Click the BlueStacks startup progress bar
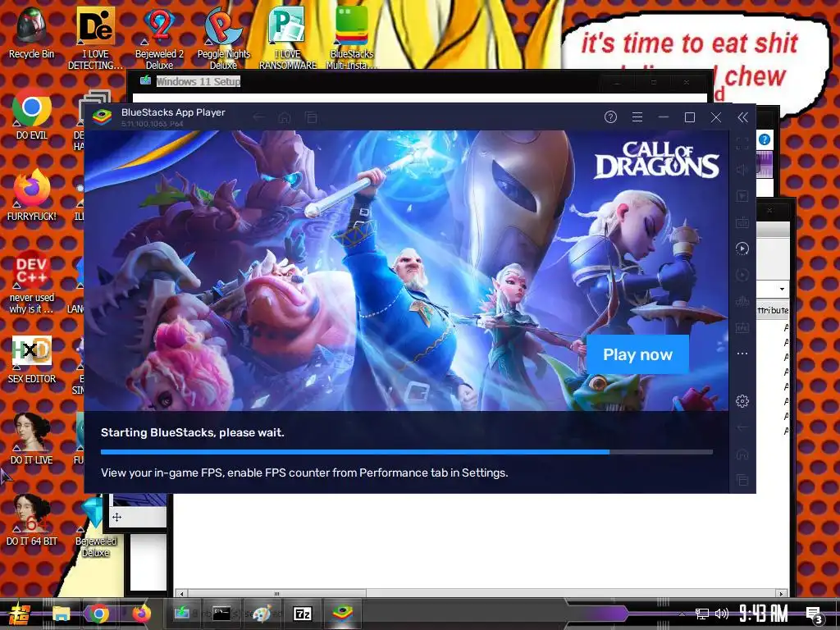840x630 pixels. [407, 452]
